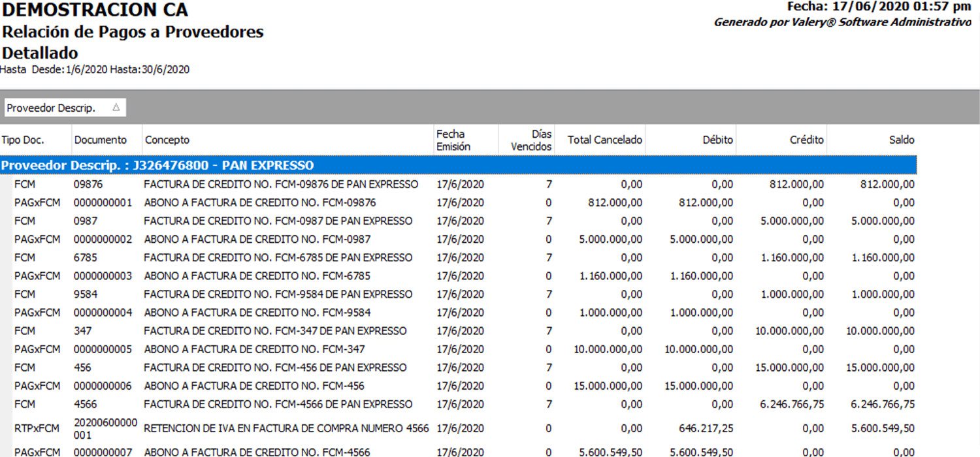Click the Total Cancelado column header
The height and width of the screenshot is (457, 980).
tap(605, 140)
